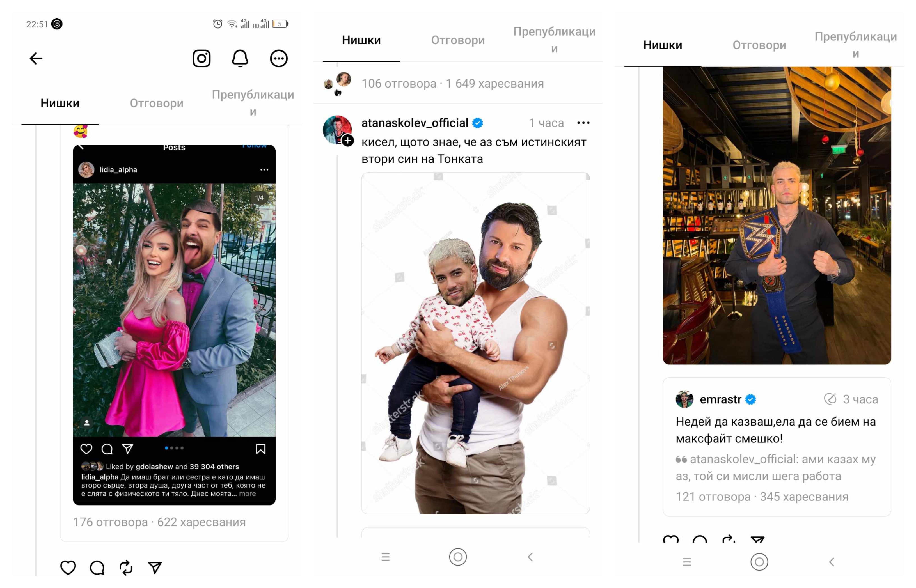The width and height of the screenshot is (916, 588).
Task: Expand caption by tapping 'more'
Action: click(x=247, y=494)
